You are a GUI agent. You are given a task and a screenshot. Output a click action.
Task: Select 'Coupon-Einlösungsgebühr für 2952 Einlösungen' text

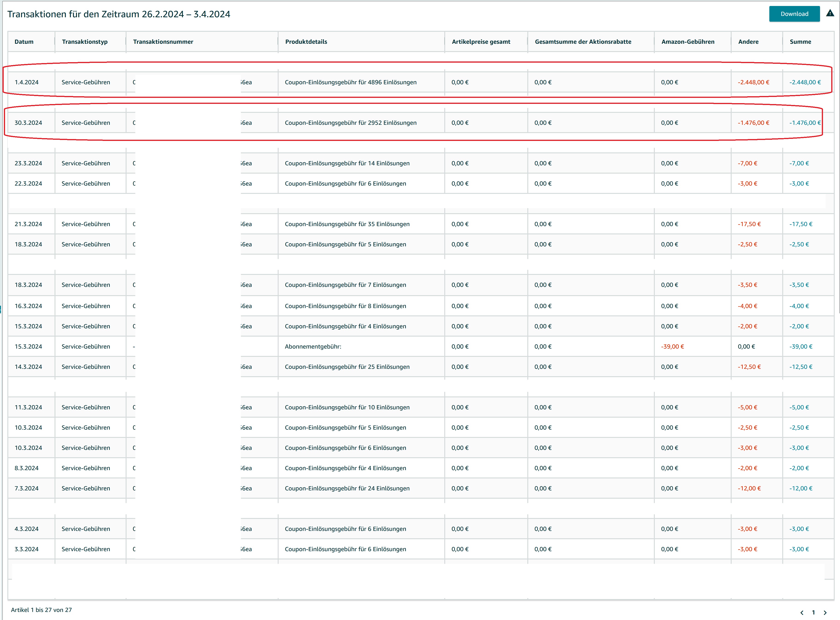[351, 123]
